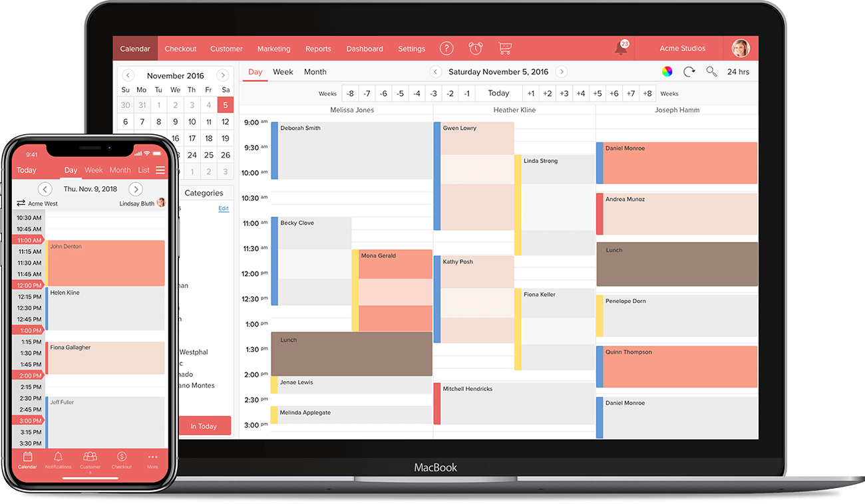Open the shopping cart icon

505,49
